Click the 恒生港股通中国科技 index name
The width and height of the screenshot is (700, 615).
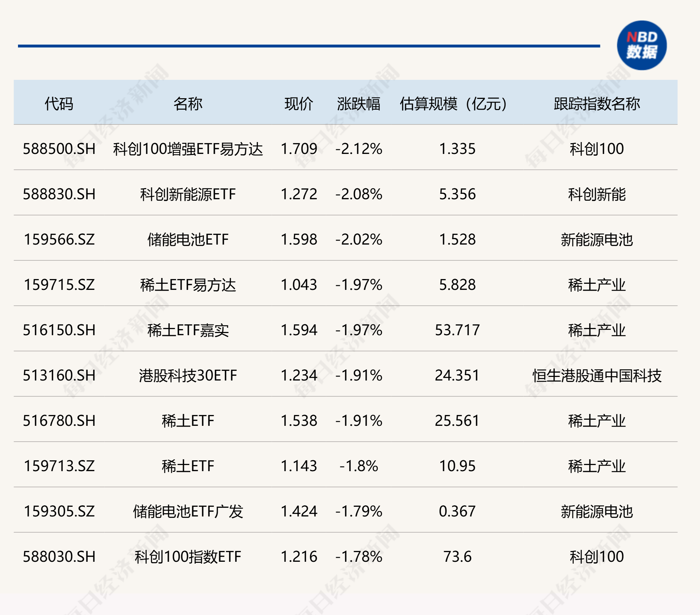[x=596, y=375]
